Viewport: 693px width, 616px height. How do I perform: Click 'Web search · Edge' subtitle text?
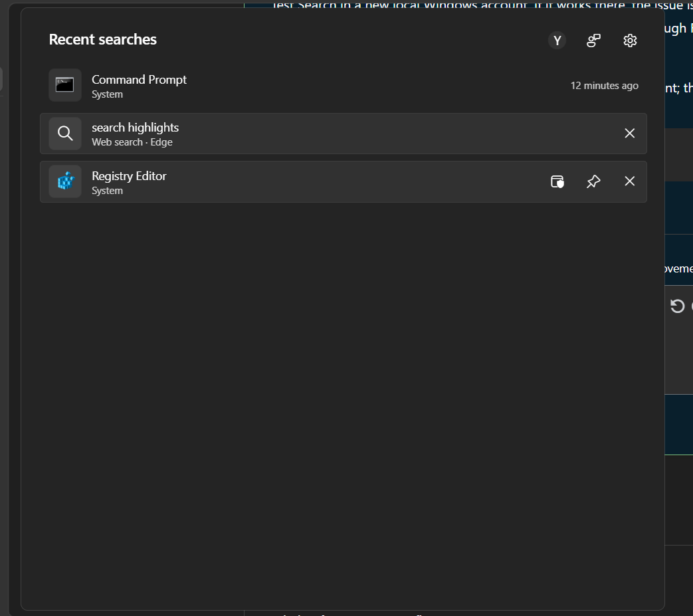tap(132, 142)
